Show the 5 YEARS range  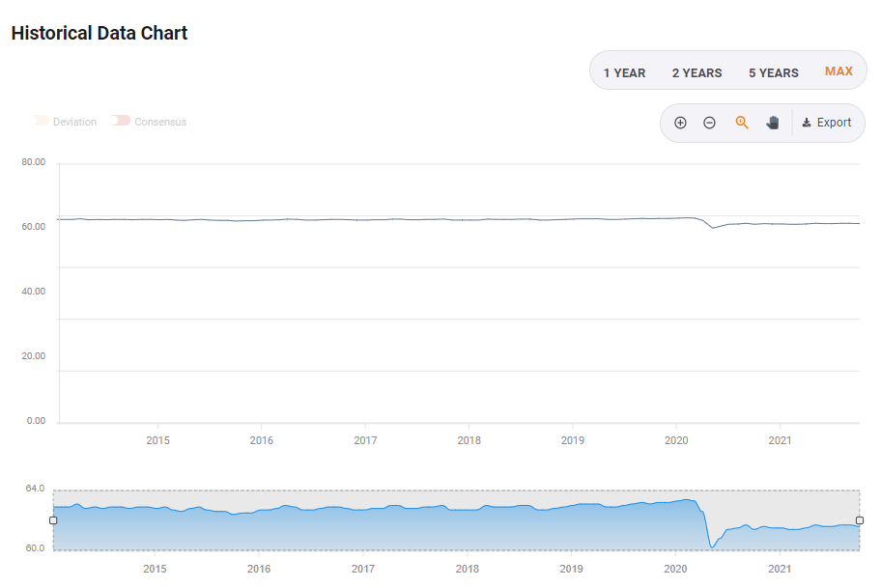click(773, 72)
